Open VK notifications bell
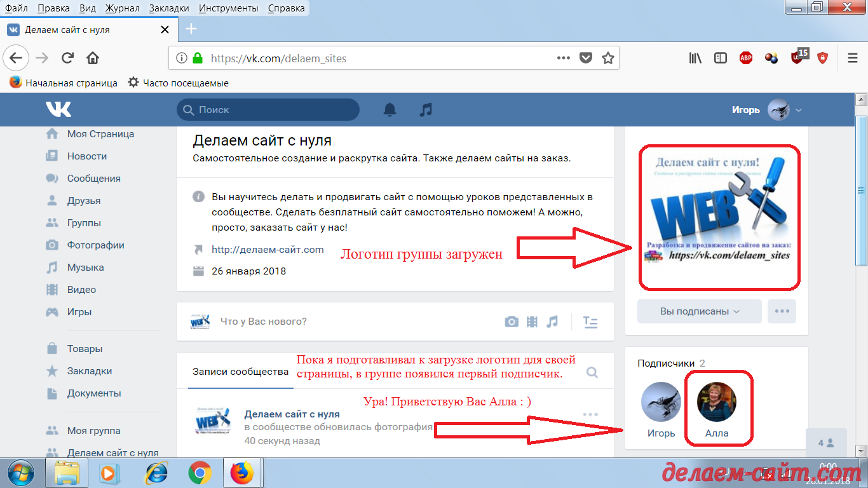The image size is (868, 488). (390, 109)
